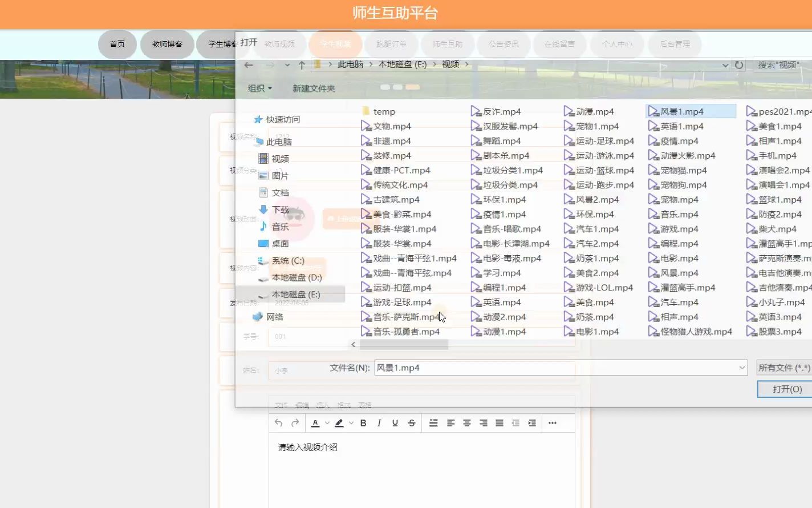Click the horizontal scrollbar thumb

coord(404,344)
